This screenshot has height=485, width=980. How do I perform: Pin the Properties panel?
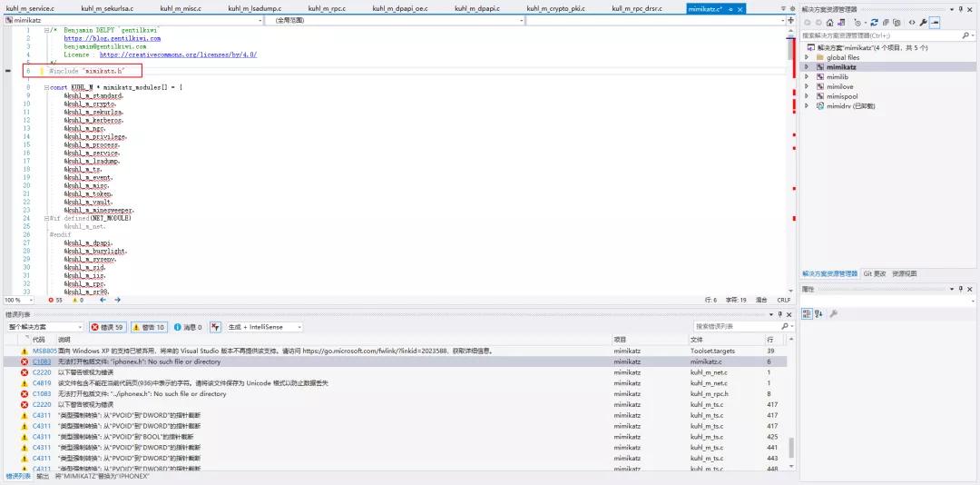click(961, 289)
